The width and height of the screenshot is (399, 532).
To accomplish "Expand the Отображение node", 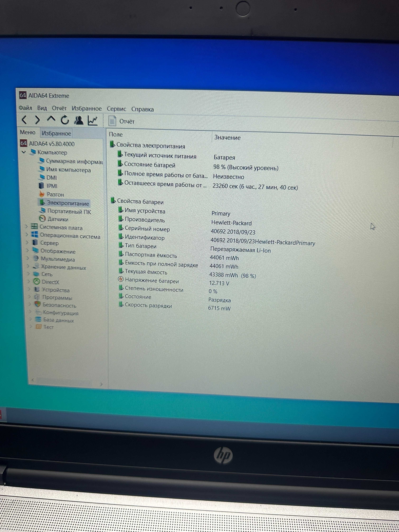I will coord(27,250).
